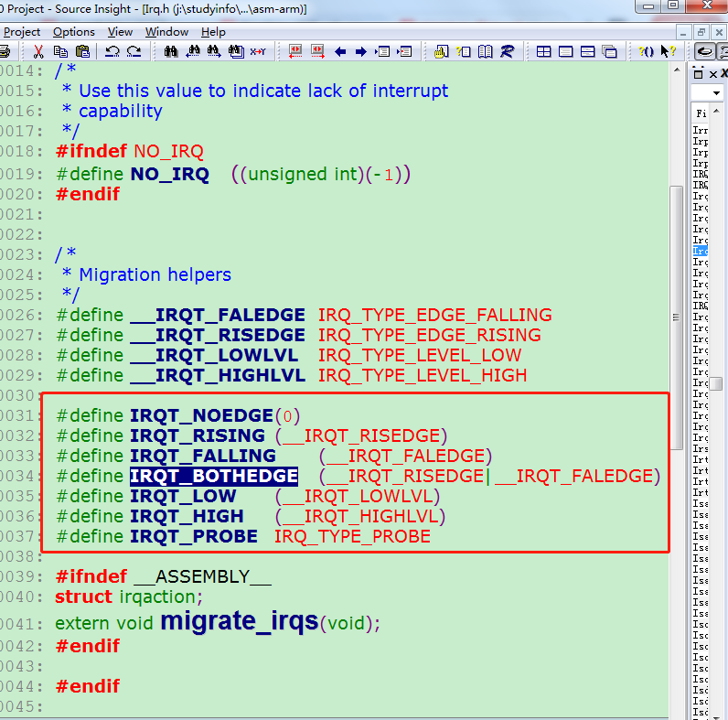Activate help mode arrow-question icon

click(x=669, y=51)
